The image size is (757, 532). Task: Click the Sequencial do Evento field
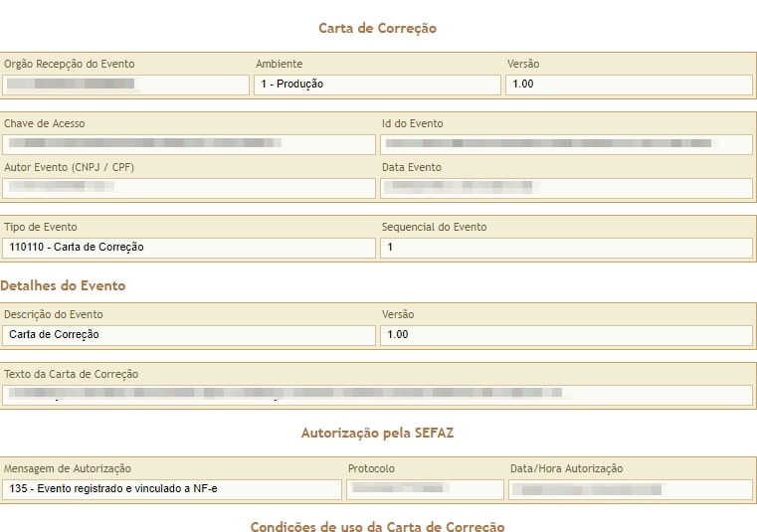(566, 248)
